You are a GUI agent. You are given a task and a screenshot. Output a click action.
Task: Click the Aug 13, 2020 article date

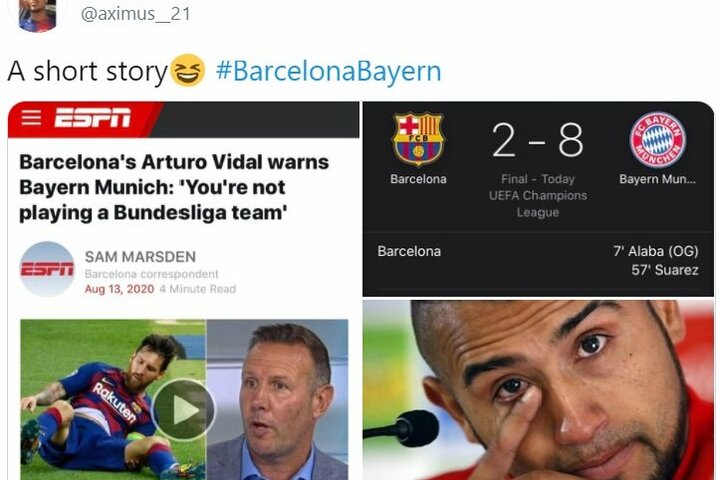click(119, 289)
